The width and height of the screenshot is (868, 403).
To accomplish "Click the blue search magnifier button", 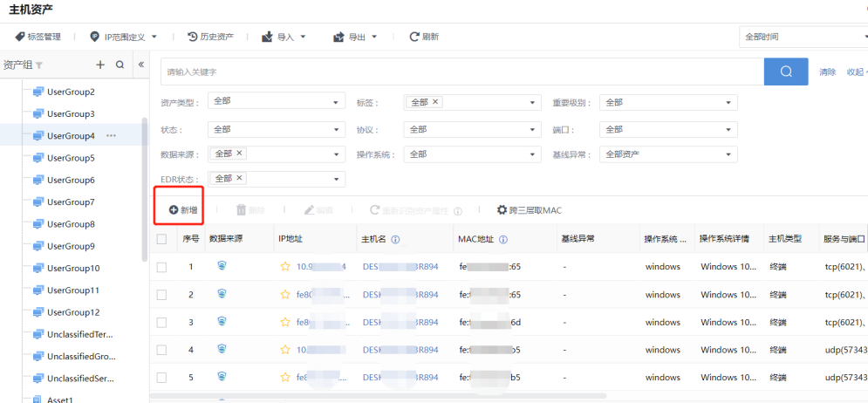I will [x=785, y=72].
